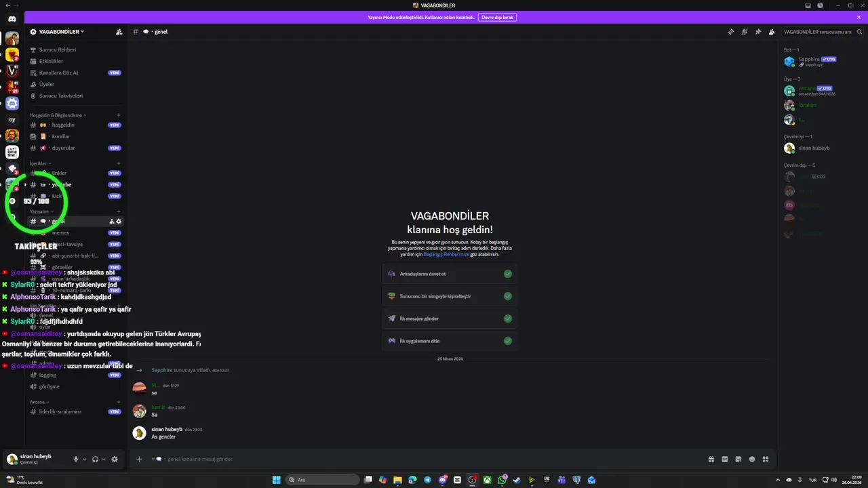Click 'Sunucunu bir simgeyle kişiselleştir' item
This screenshot has width=868, height=488.
450,296
